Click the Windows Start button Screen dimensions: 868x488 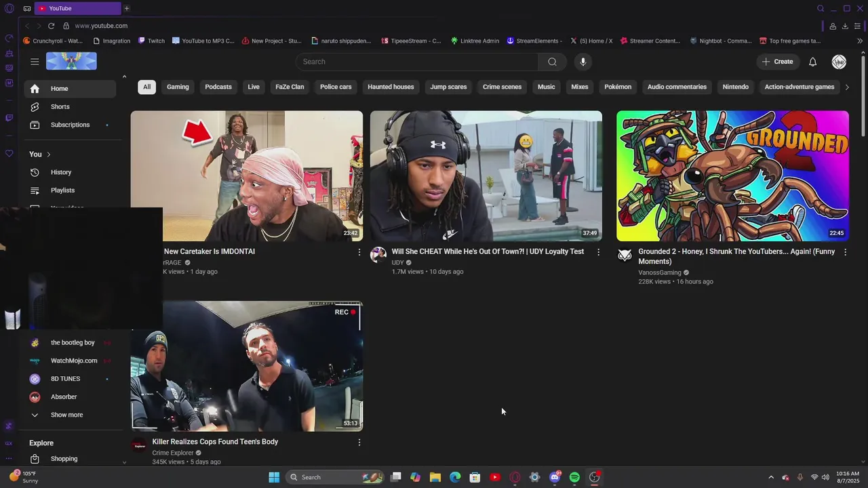tap(274, 477)
